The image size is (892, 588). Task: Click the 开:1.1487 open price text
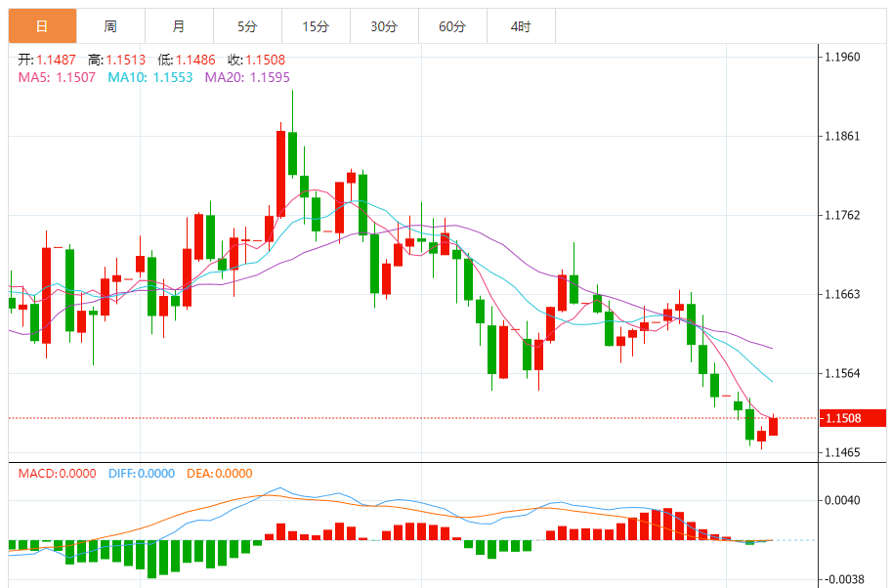coord(47,60)
